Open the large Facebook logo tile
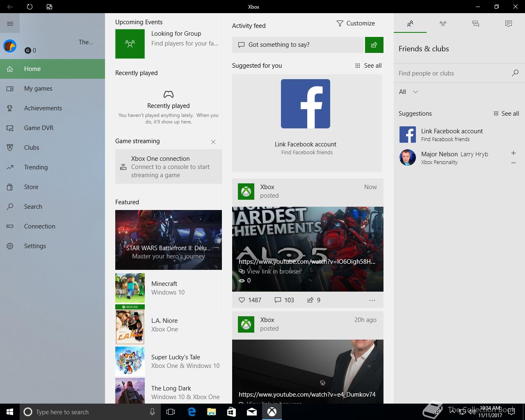The width and height of the screenshot is (525, 420). pyautogui.click(x=306, y=104)
